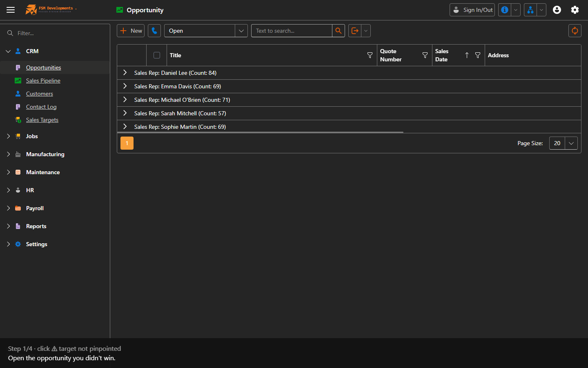The height and width of the screenshot is (368, 588).
Task: Click the Sign In/Out button
Action: point(472,10)
